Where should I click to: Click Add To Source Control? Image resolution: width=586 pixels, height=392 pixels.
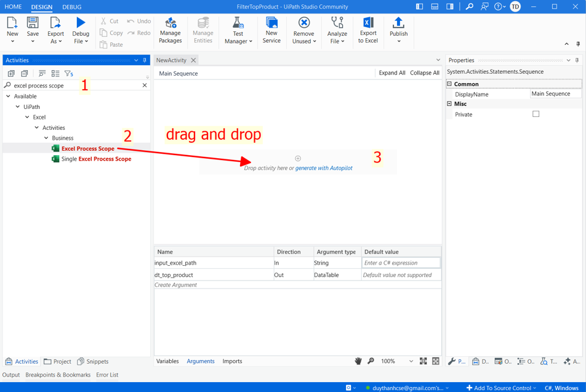point(501,388)
